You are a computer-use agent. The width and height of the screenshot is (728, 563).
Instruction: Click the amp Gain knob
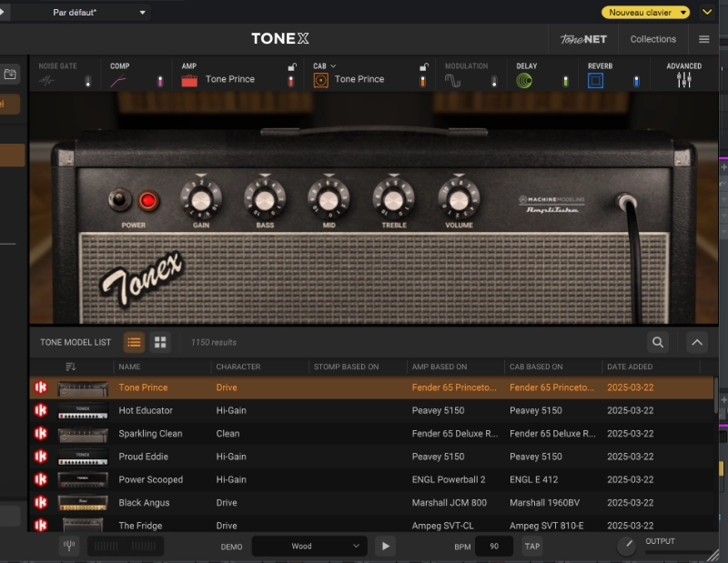[201, 200]
